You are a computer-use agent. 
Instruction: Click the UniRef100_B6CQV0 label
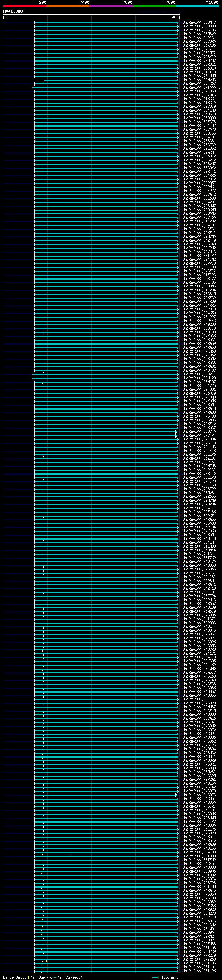pyautogui.click(x=199, y=168)
